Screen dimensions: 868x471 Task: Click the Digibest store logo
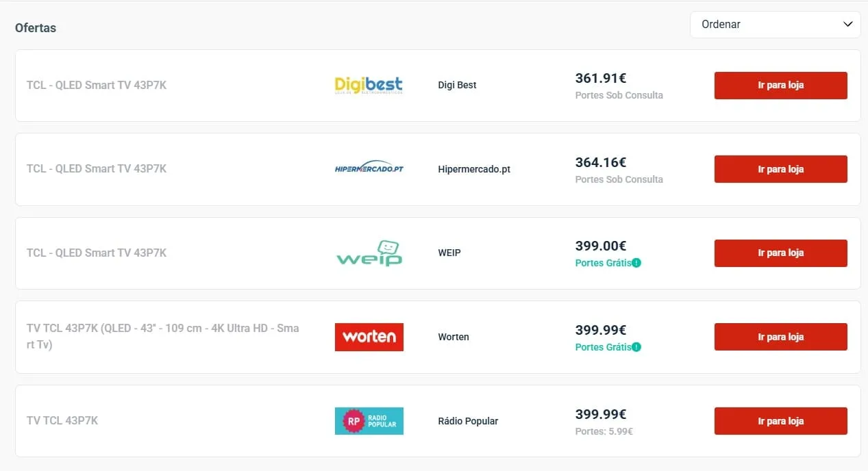click(369, 84)
